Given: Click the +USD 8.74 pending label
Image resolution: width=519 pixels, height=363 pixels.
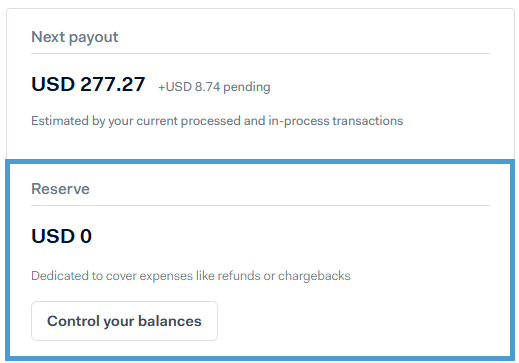Looking at the screenshot, I should click(x=214, y=87).
